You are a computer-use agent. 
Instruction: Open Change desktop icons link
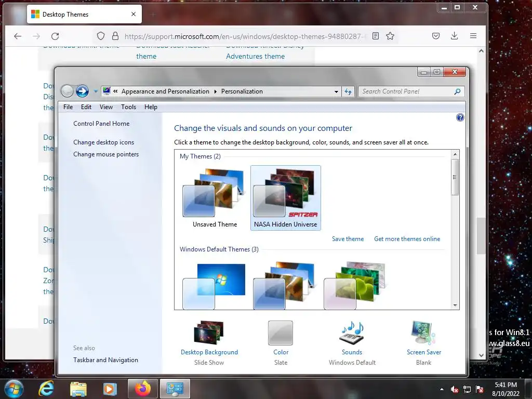103,142
